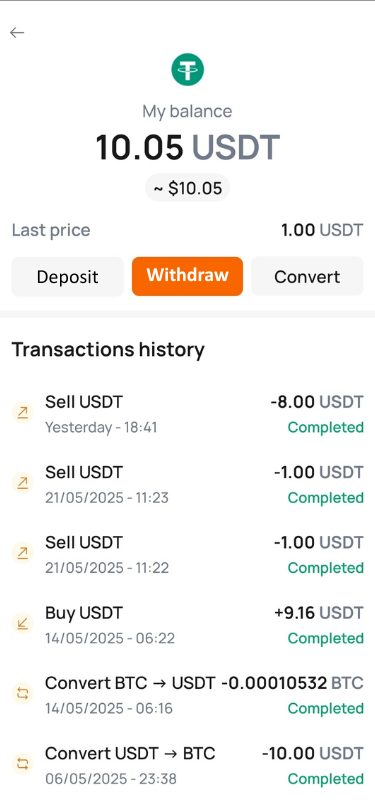Click Completed status of Buy USDT
The width and height of the screenshot is (375, 812).
pyautogui.click(x=326, y=638)
